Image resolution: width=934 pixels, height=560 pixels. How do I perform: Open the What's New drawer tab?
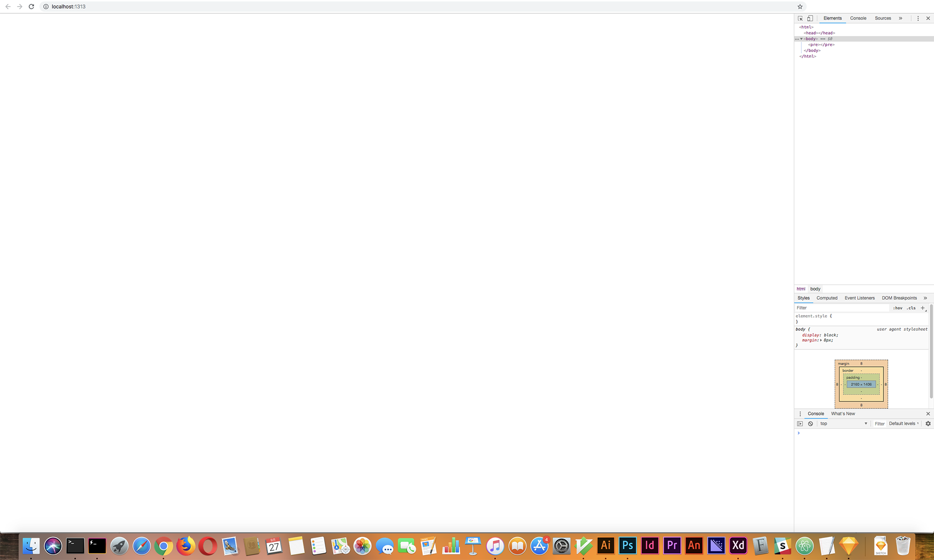(x=843, y=414)
